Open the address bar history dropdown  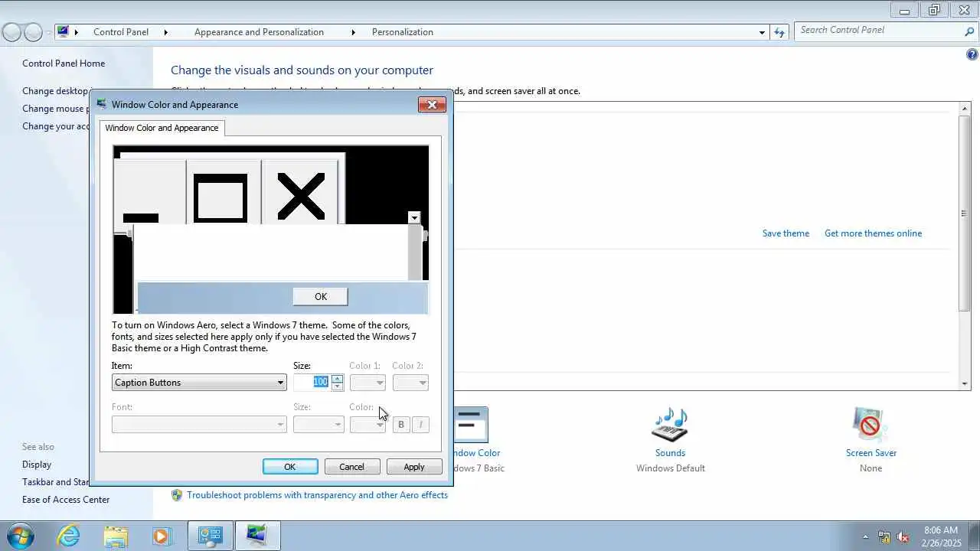[x=762, y=32]
